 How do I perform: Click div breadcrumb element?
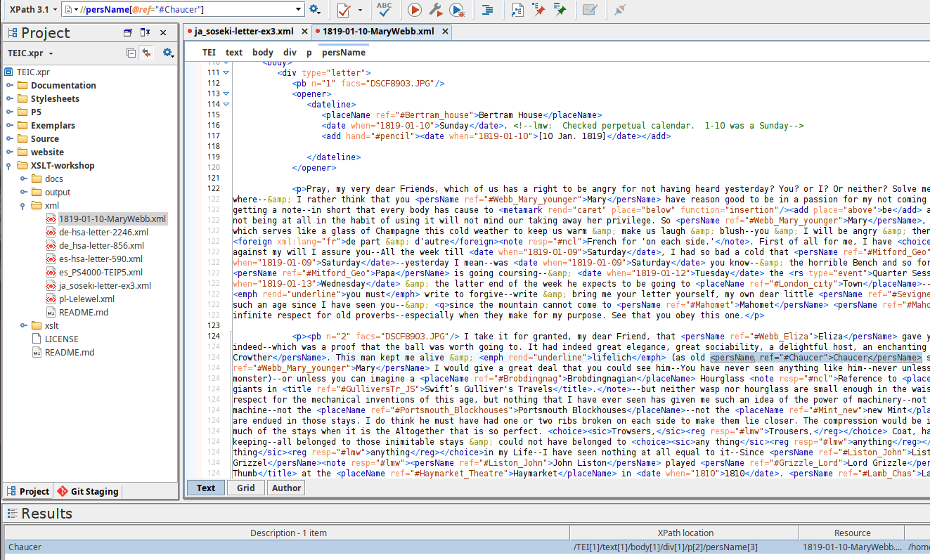(x=290, y=53)
